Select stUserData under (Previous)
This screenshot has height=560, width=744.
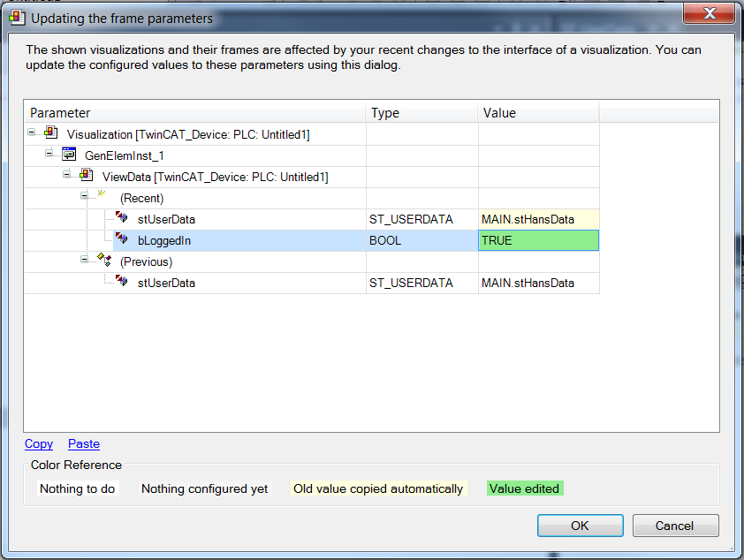pos(166,283)
